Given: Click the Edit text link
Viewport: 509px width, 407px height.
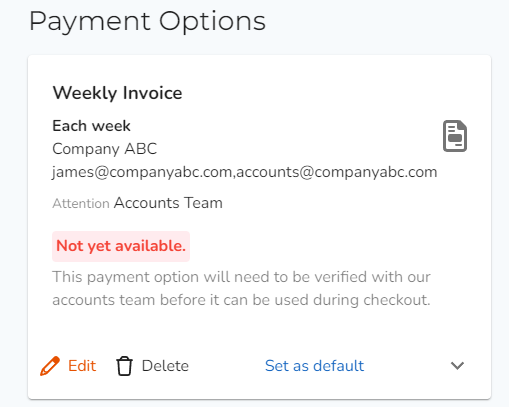Looking at the screenshot, I should 82,366.
